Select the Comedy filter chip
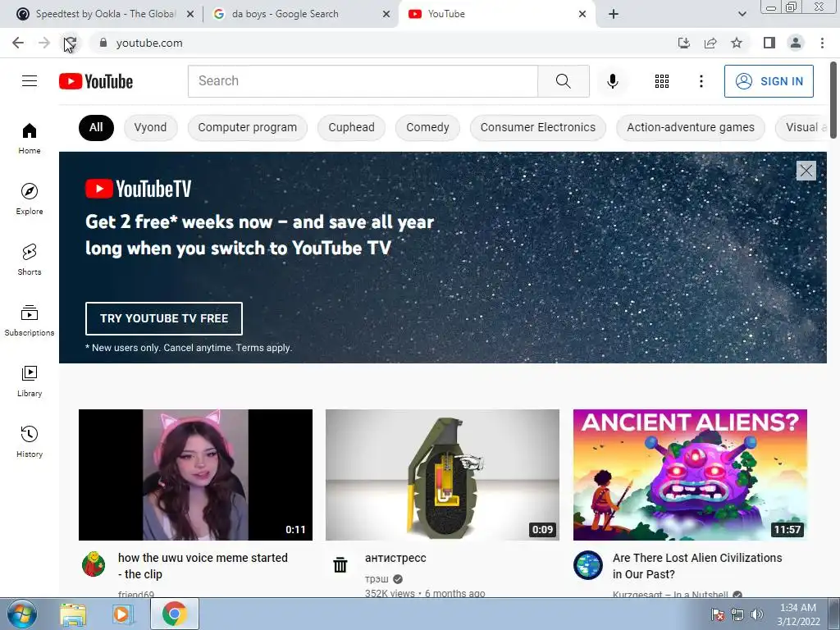Viewport: 840px width, 630px height. pos(427,127)
